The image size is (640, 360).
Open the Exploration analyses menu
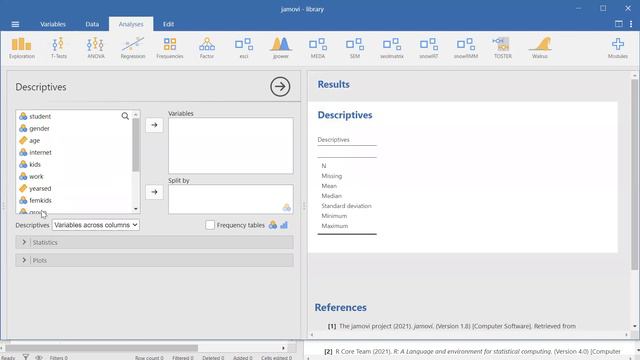tap(22, 48)
